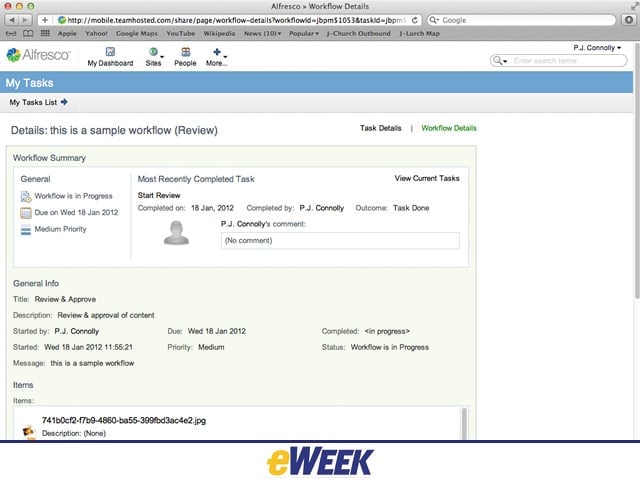Click the P.J. Connolly avatar placeholder
640x480 pixels.
point(176,233)
